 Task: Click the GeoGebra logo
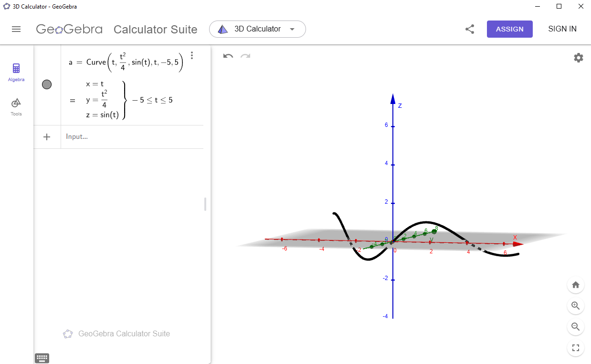pyautogui.click(x=69, y=29)
